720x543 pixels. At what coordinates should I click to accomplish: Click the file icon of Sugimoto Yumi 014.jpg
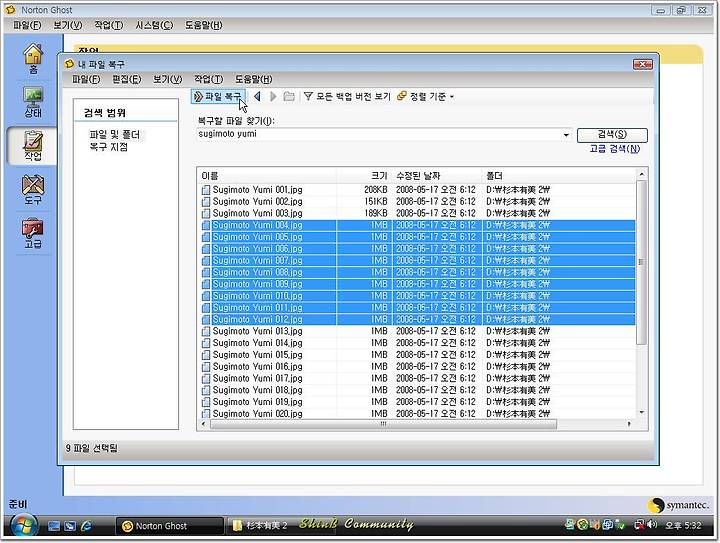(x=206, y=343)
